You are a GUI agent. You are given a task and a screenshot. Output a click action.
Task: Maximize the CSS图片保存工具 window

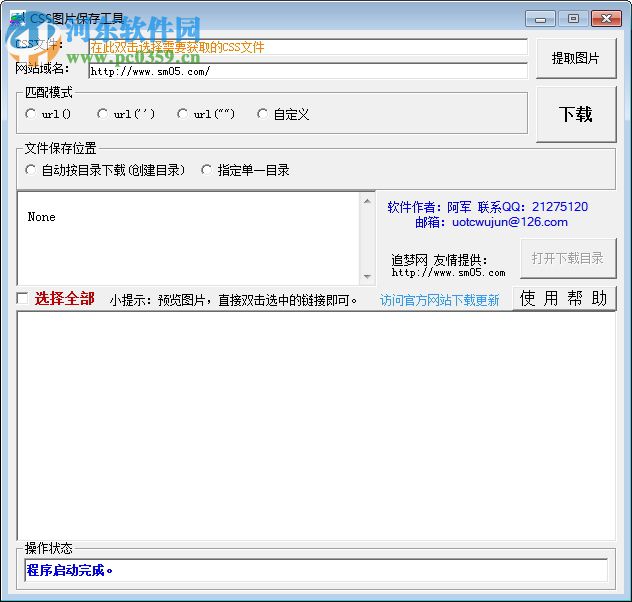tap(573, 19)
